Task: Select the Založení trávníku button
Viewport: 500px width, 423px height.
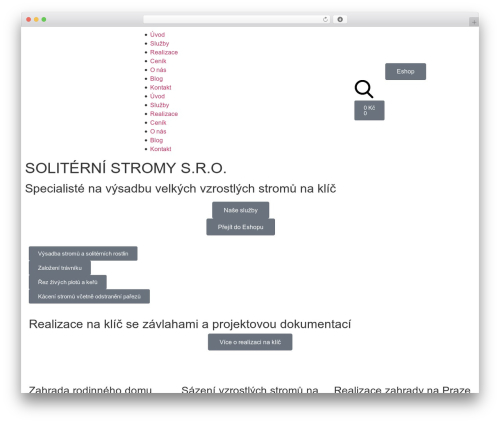Action: pyautogui.click(x=60, y=268)
